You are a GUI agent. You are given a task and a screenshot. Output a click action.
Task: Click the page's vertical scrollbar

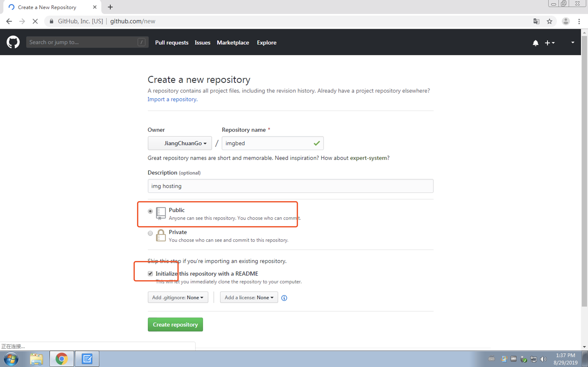[x=584, y=170]
